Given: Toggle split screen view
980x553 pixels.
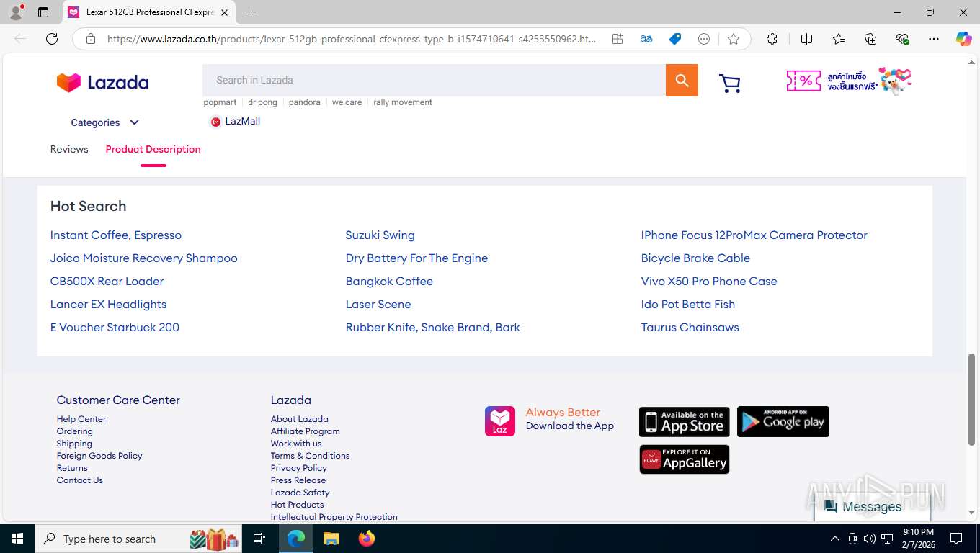Looking at the screenshot, I should pos(807,39).
